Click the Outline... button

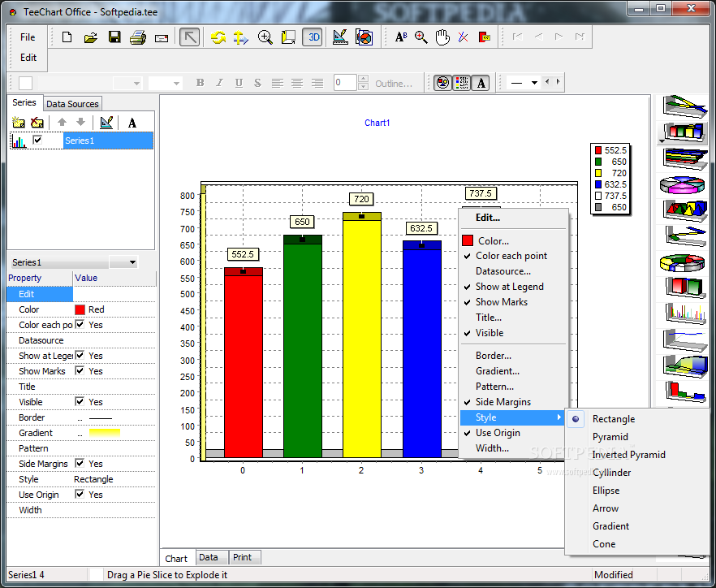click(x=394, y=84)
